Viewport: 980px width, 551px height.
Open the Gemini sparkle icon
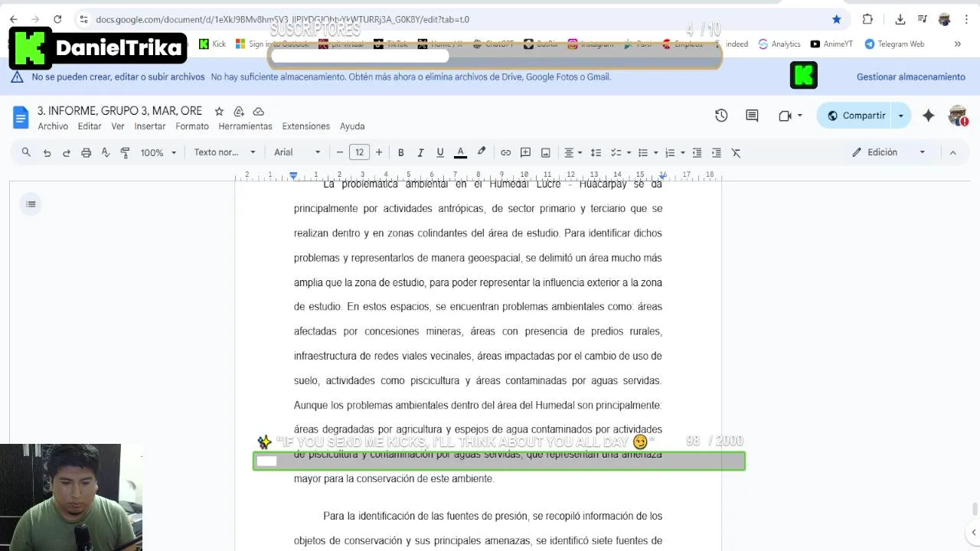[929, 116]
